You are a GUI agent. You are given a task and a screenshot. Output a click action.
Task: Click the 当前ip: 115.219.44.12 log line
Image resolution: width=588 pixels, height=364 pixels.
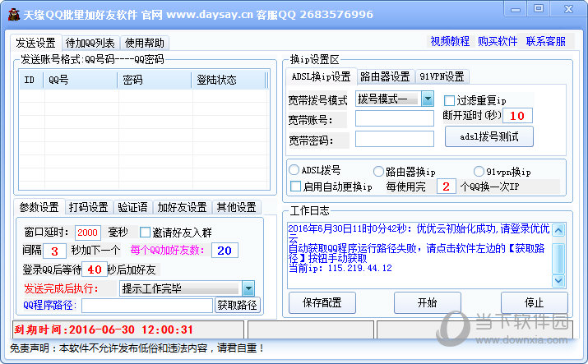(340, 268)
